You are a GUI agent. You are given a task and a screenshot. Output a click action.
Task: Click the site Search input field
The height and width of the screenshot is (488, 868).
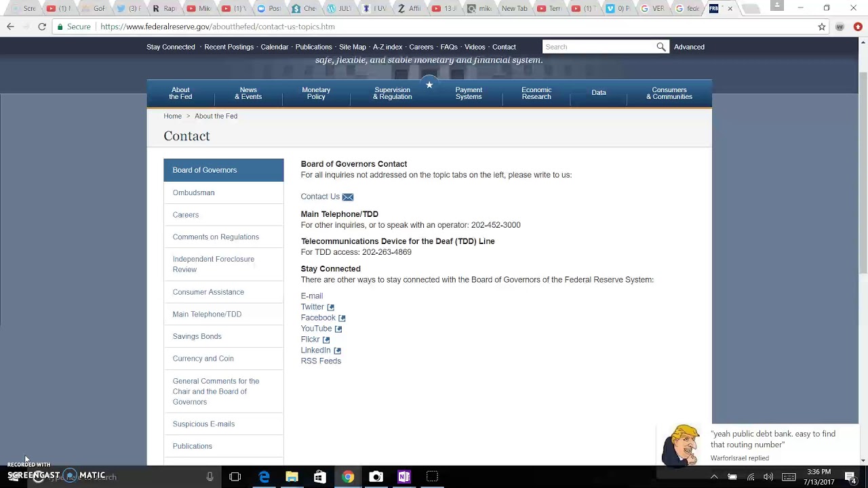tap(599, 47)
